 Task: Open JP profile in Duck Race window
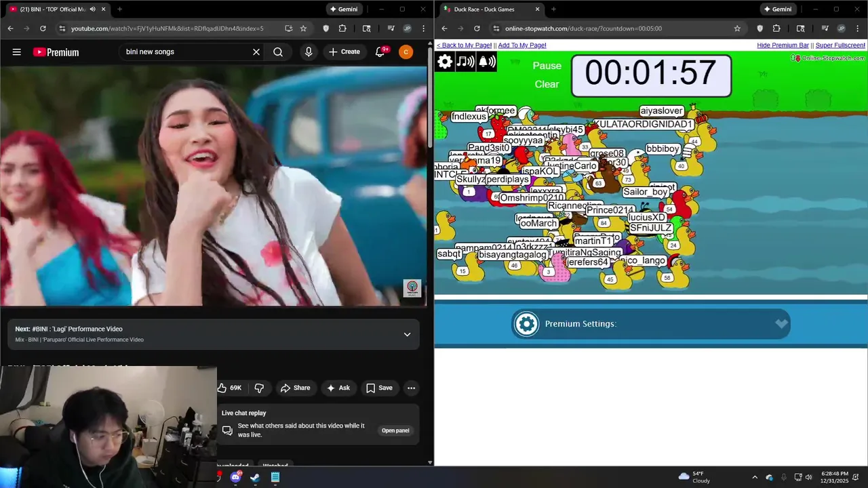coord(841,28)
